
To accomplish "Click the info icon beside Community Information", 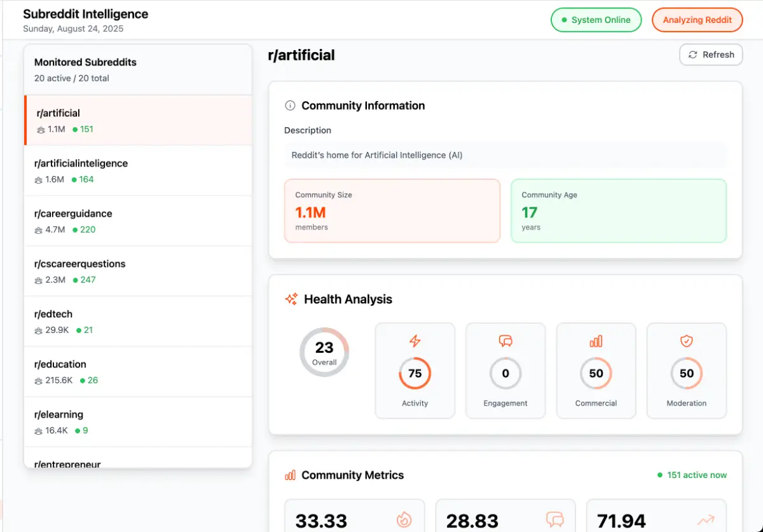I will click(x=290, y=106).
